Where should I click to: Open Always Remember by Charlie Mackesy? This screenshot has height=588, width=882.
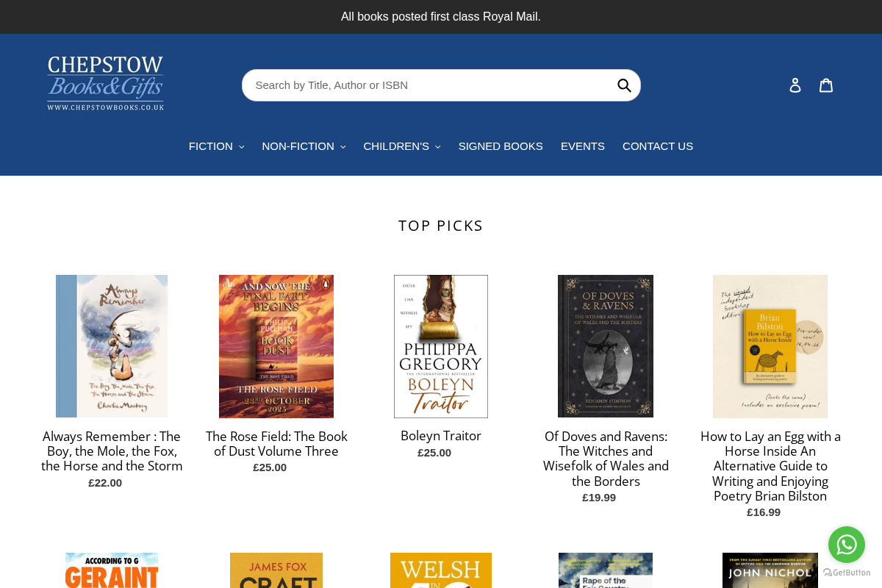(112, 451)
